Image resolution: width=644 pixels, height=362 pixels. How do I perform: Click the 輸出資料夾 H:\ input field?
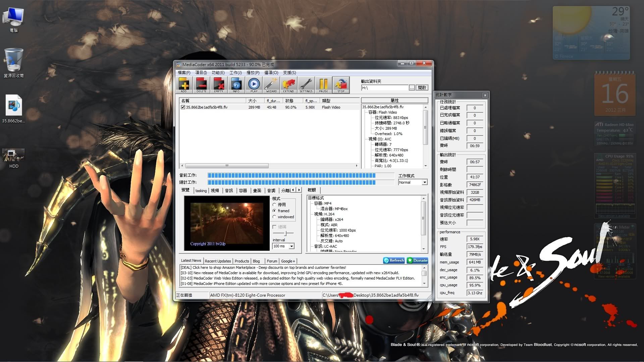[x=385, y=88]
